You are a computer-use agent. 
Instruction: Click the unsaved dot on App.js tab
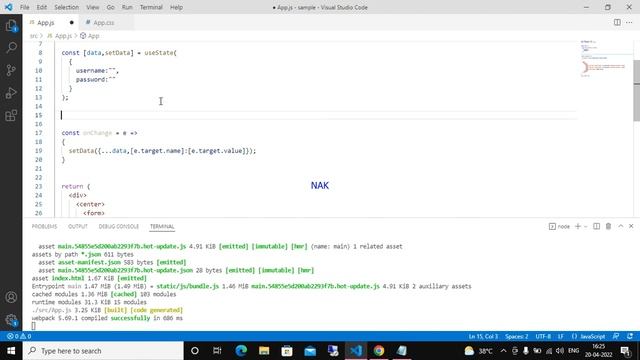point(72,22)
